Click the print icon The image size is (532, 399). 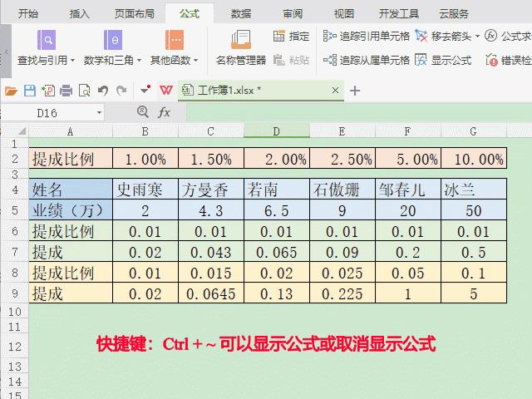coord(66,91)
